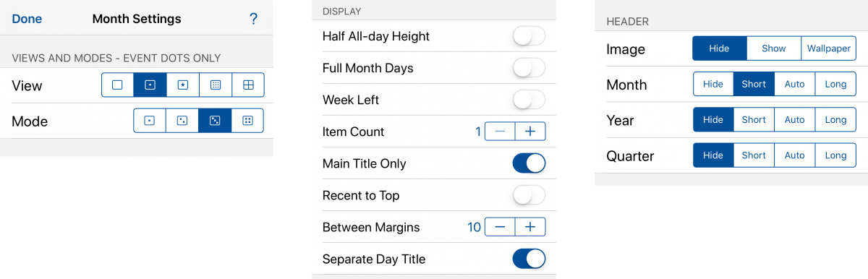Select the four-pane grid View icon
Screen dimensions: 868x279
coord(248,85)
